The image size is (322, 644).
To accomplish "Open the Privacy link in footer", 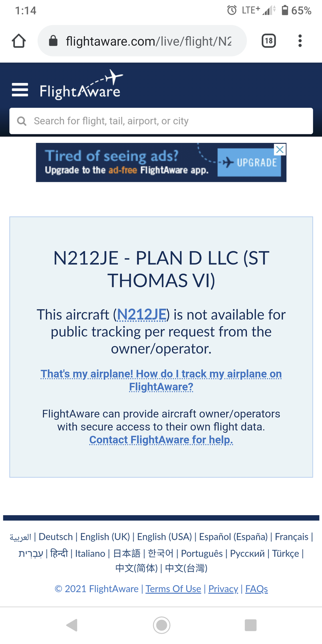I will click(223, 589).
